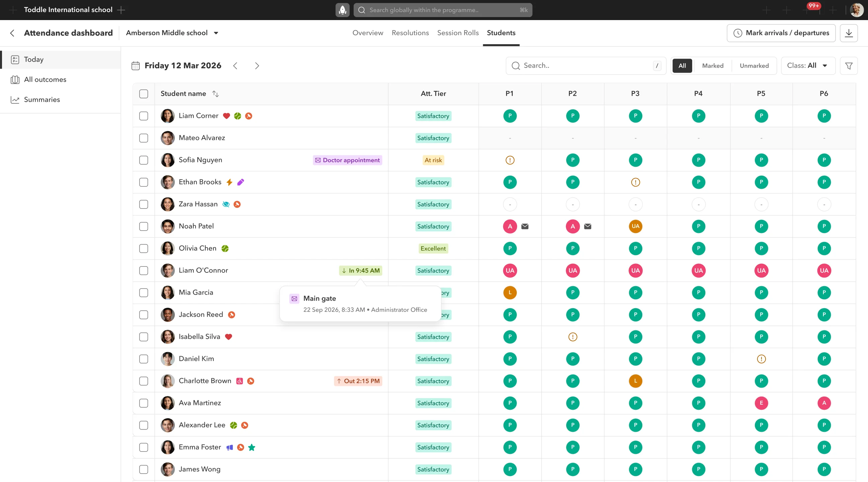Image resolution: width=868 pixels, height=482 pixels.
Task: Click Sofia Nguyen's P1 warning icon
Action: [510, 160]
